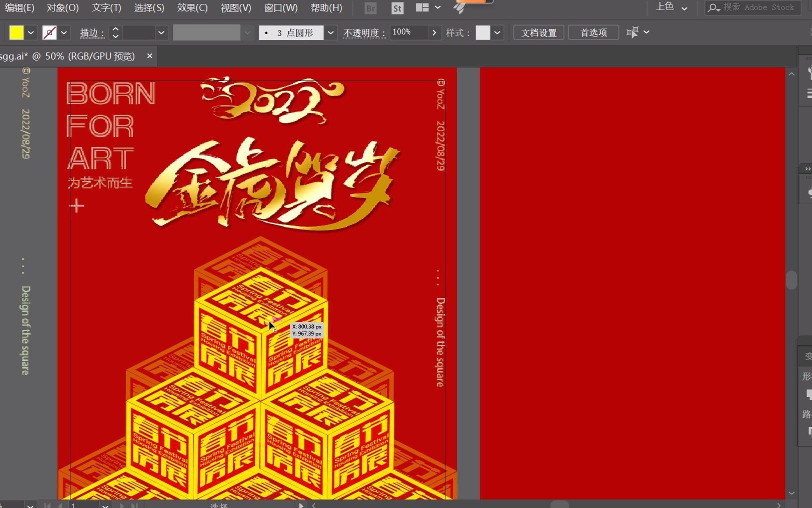Click the first artboard navigation icon

pyautogui.click(x=47, y=505)
